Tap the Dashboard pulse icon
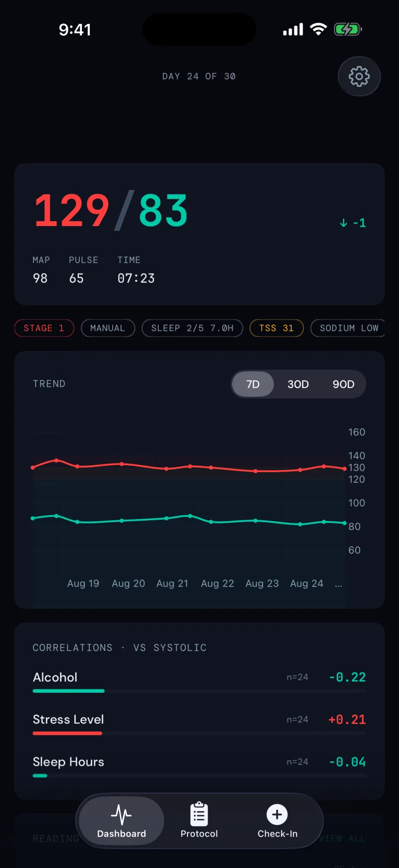Screen dimensions: 399x868 click(121, 815)
